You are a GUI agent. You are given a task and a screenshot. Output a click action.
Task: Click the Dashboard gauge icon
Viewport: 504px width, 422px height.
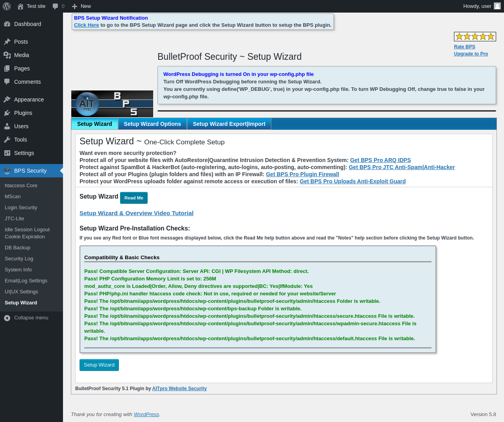(x=7, y=24)
